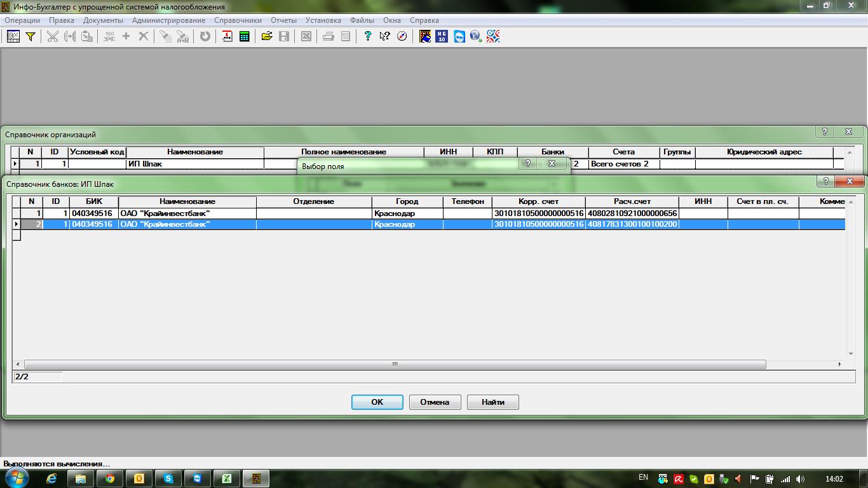Viewport: 868px width, 488px height.
Task: Open Excel from the taskbar
Action: [x=227, y=478]
